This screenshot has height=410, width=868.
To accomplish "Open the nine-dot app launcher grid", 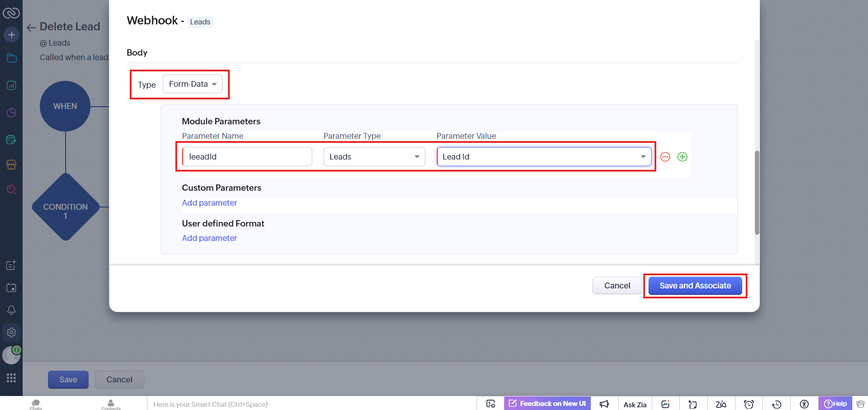I will click(11, 378).
